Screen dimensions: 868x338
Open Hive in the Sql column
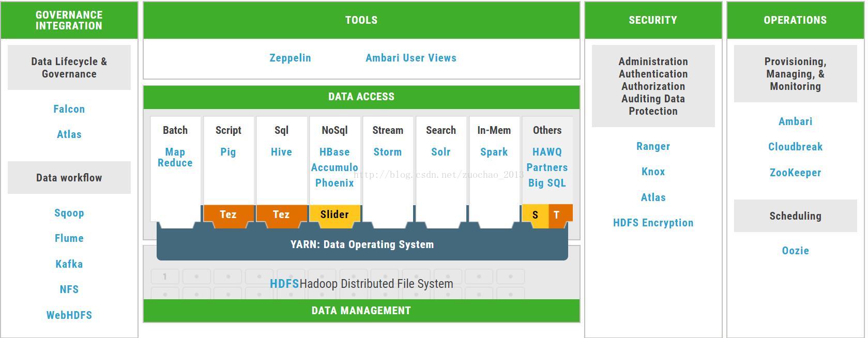[x=281, y=152]
